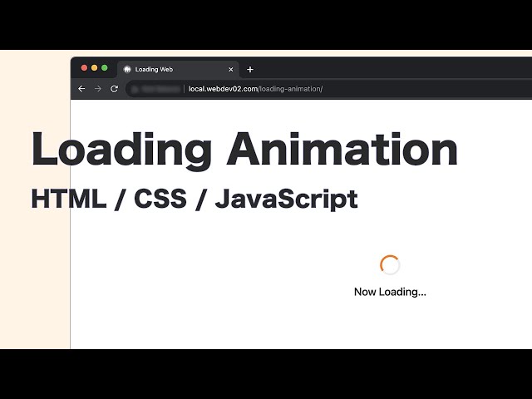
Task: Click the blurred site info area in address bar
Action: point(155,89)
